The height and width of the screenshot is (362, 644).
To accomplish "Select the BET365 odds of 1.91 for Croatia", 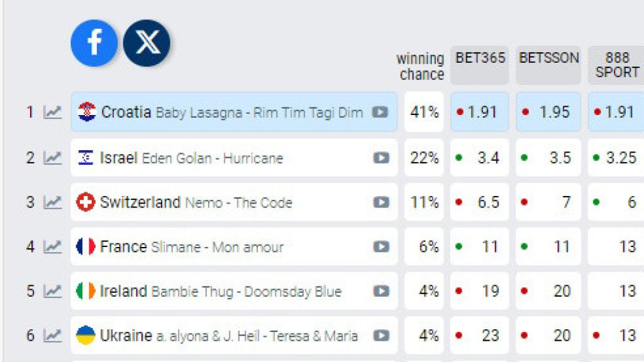I will (x=479, y=112).
